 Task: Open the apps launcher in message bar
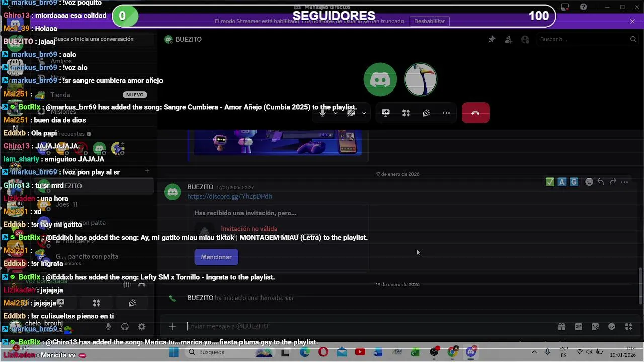(x=628, y=327)
